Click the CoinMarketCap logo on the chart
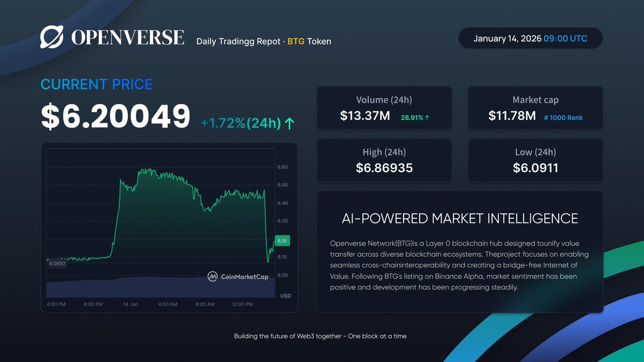The height and width of the screenshot is (362, 644). point(238,277)
